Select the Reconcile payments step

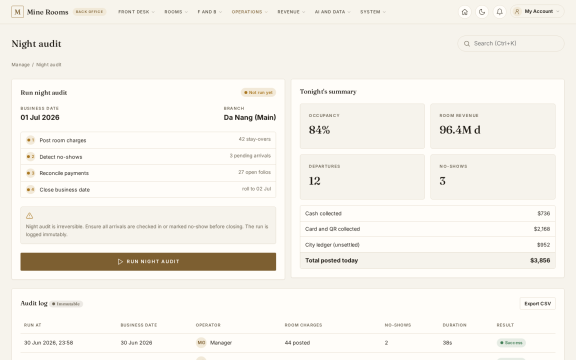click(x=148, y=173)
